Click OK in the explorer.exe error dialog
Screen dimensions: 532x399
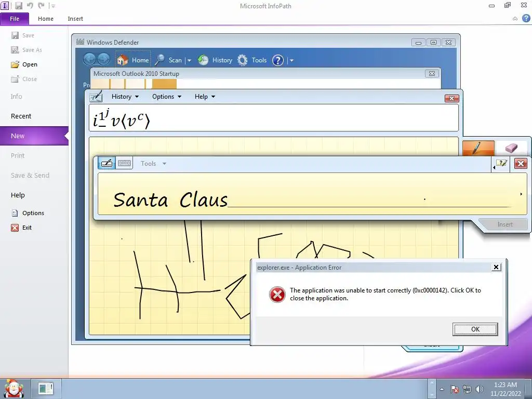(475, 329)
